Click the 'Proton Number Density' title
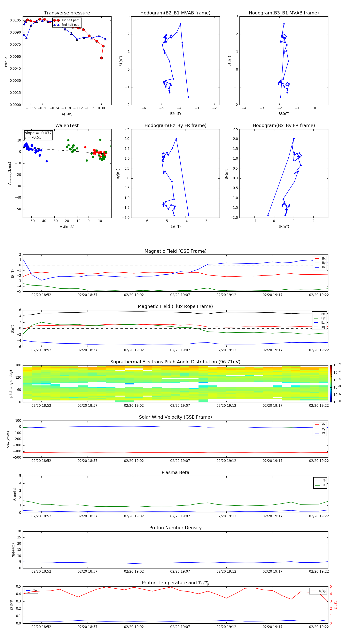This screenshot has height=644, width=351. (175, 528)
